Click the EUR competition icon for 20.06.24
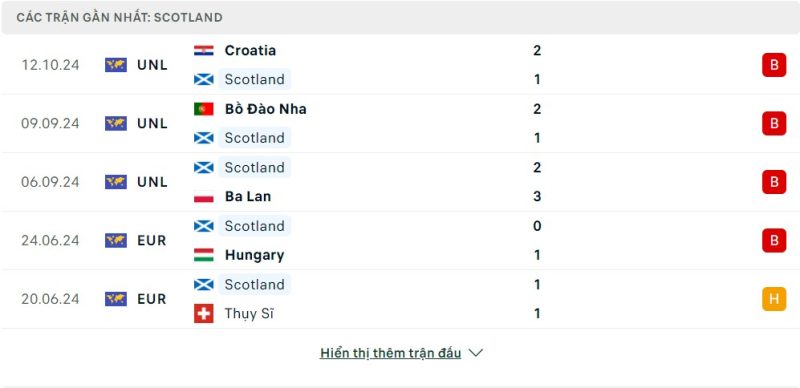 tap(116, 299)
